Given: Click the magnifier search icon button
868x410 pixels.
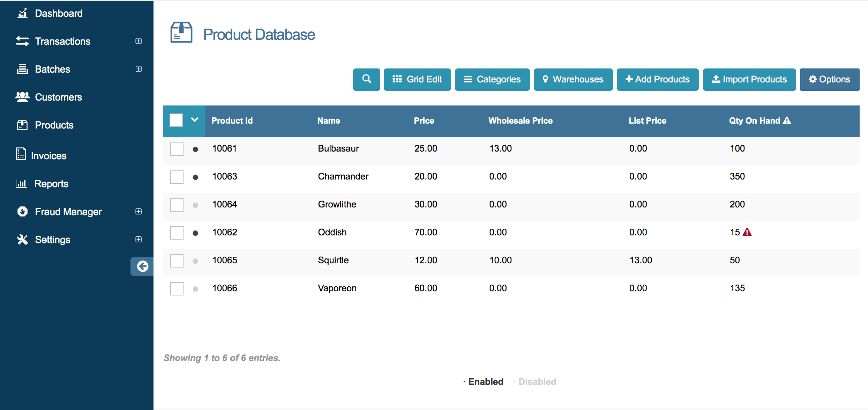Looking at the screenshot, I should (x=366, y=79).
